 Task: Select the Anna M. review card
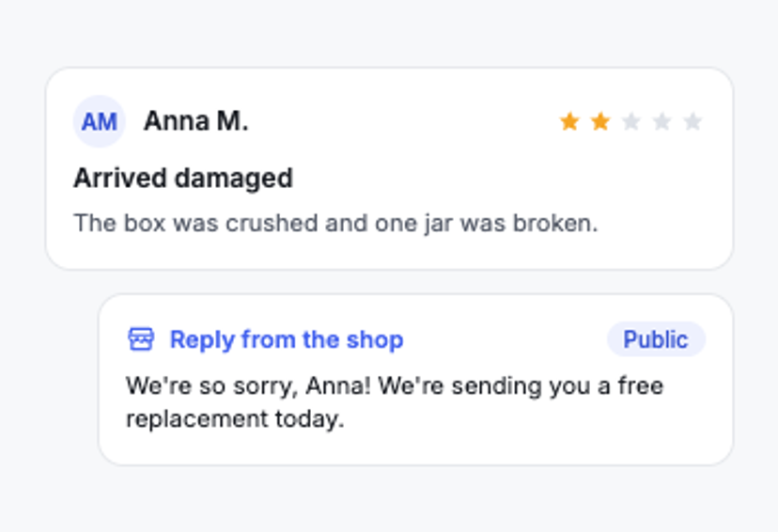click(390, 169)
